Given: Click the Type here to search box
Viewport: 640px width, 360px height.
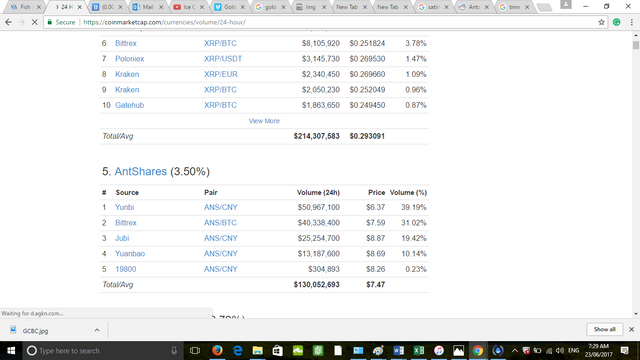Looking at the screenshot, I should click(102, 351).
